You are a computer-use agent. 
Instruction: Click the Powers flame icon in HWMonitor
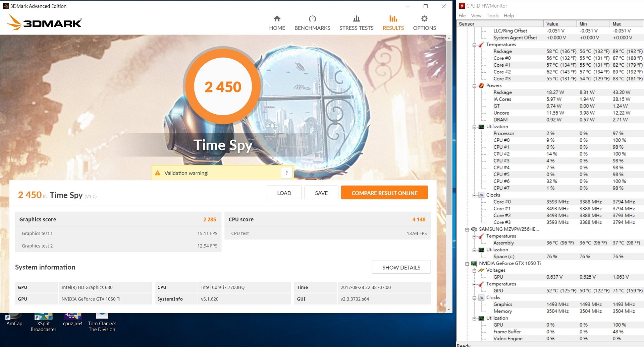click(481, 85)
